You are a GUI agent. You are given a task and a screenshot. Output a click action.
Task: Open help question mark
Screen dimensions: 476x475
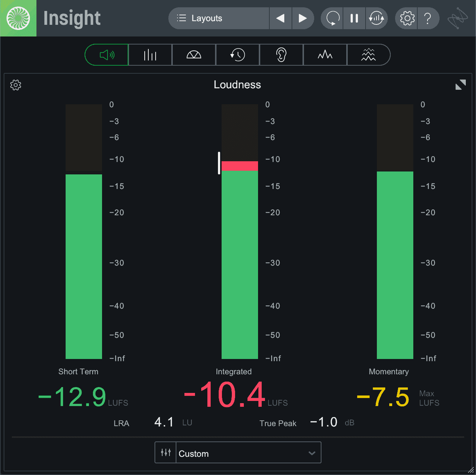tap(428, 18)
